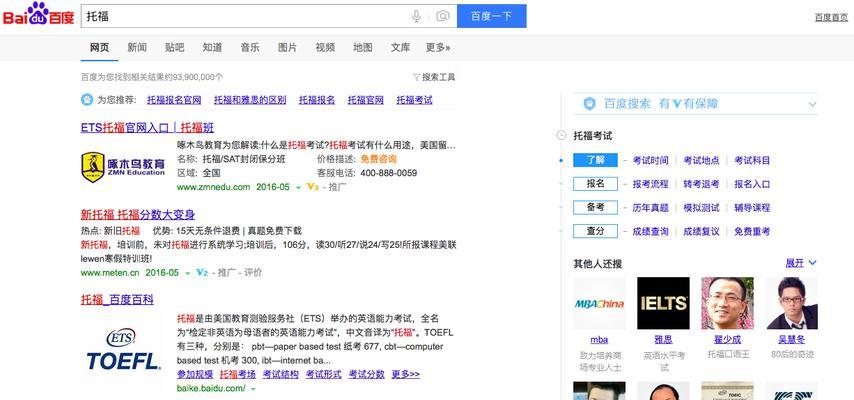854x400 pixels.
Task: Expand the 百度搜索 有V有保障 panel chevron
Action: 813,104
